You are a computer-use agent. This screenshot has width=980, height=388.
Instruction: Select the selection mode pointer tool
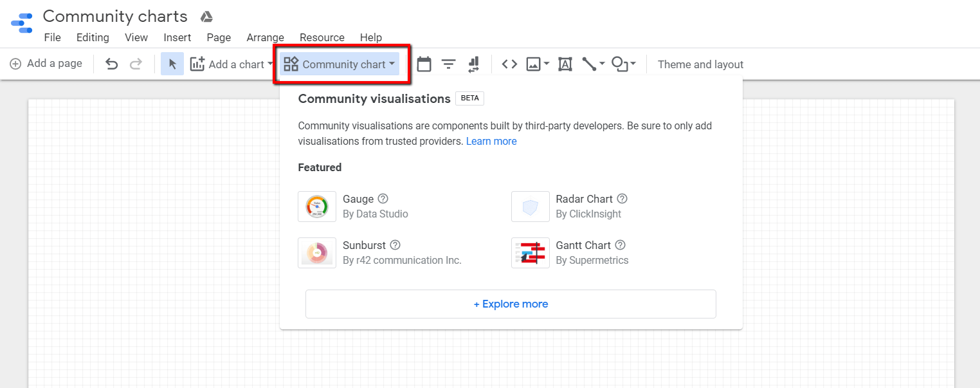[x=172, y=64]
